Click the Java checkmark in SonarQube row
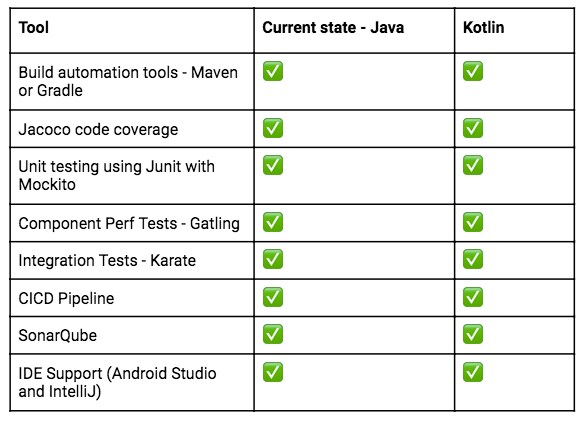This screenshot has height=423, width=582. 273,334
